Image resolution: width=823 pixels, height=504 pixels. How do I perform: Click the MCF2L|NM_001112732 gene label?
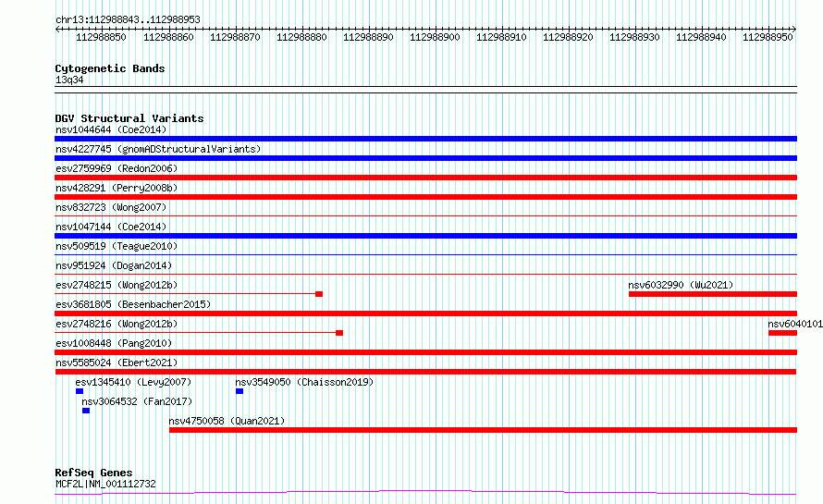pyautogui.click(x=105, y=484)
